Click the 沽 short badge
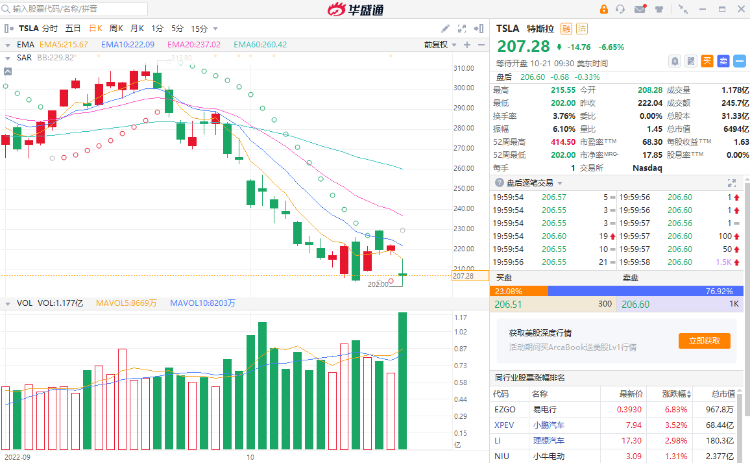Viewport: 750px width, 463px height. (582, 29)
